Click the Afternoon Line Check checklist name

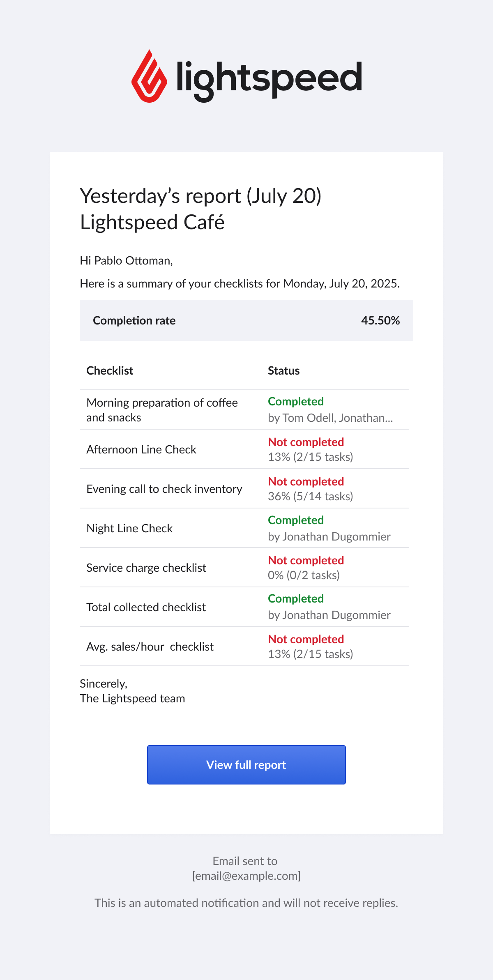(141, 449)
